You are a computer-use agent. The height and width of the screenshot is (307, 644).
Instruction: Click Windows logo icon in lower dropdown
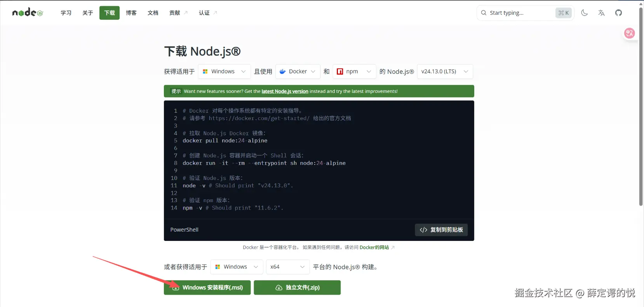coord(218,267)
